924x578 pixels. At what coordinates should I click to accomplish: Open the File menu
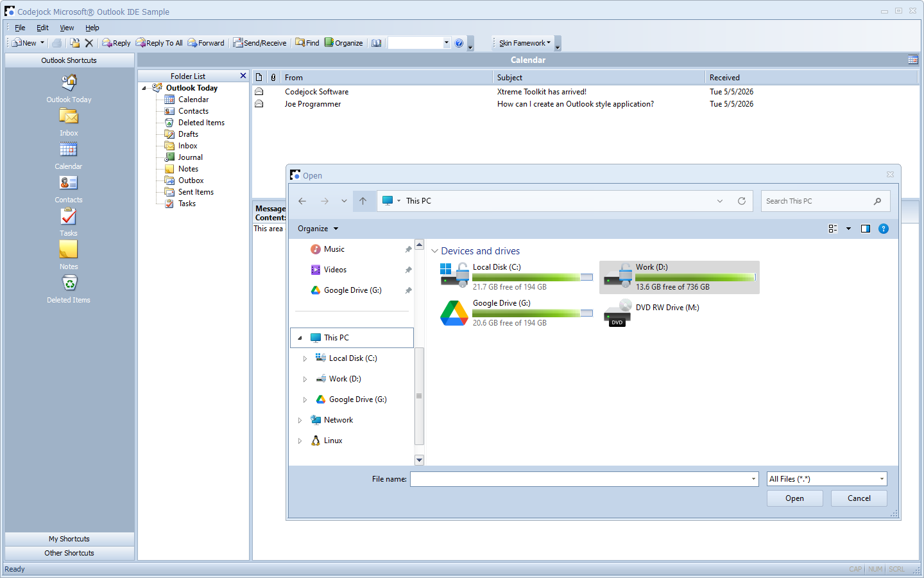pos(20,28)
